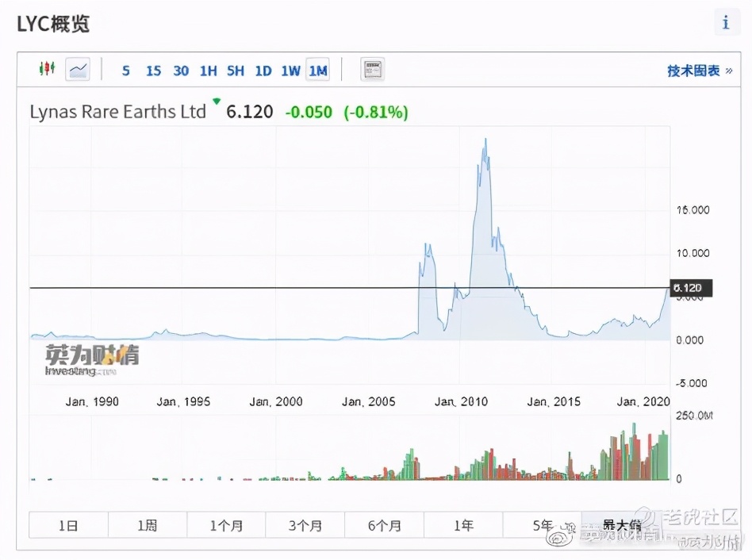
Task: Switch to the line chart icon
Action: pos(78,70)
